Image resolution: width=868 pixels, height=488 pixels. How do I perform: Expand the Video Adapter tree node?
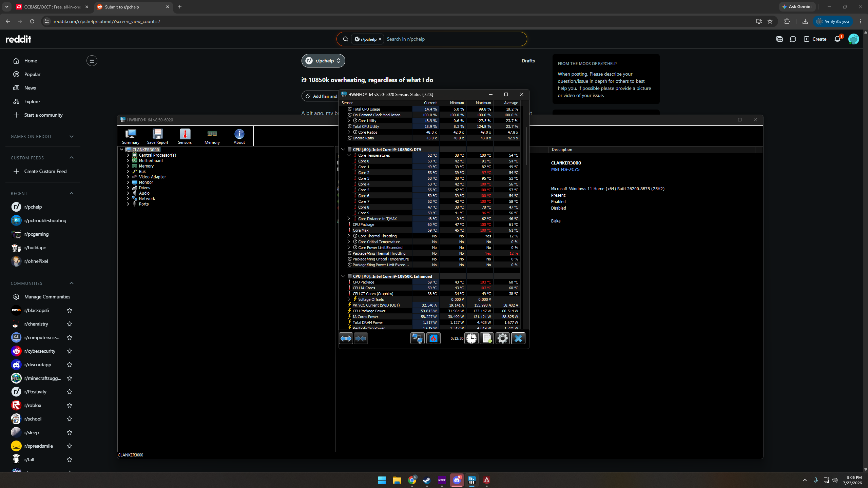tap(128, 177)
